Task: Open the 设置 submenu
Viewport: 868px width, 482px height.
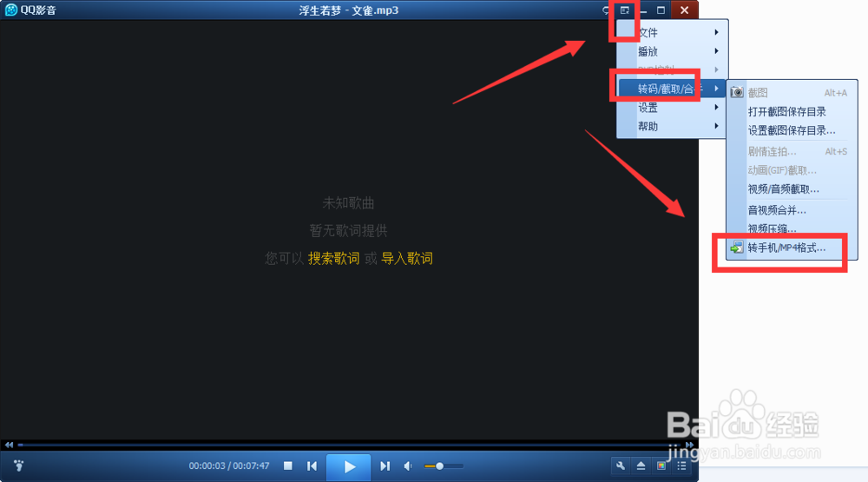Action: [672, 108]
